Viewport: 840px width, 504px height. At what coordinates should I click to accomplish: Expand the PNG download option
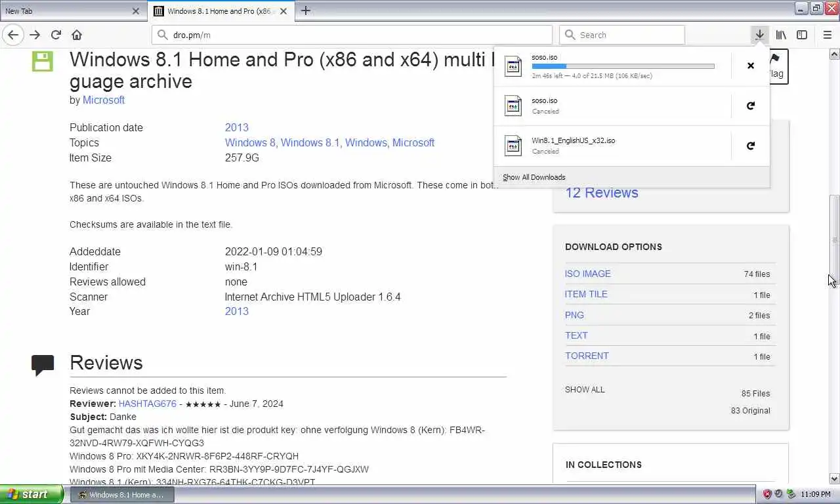click(x=574, y=315)
